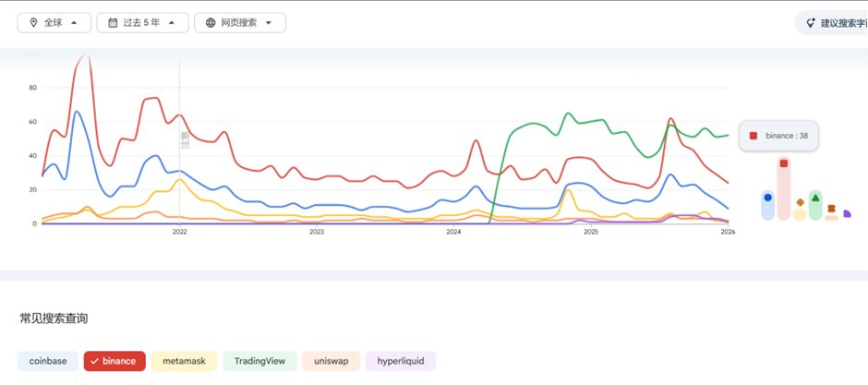
Task: Click the globe icon beside 网页搜索
Action: pos(211,22)
